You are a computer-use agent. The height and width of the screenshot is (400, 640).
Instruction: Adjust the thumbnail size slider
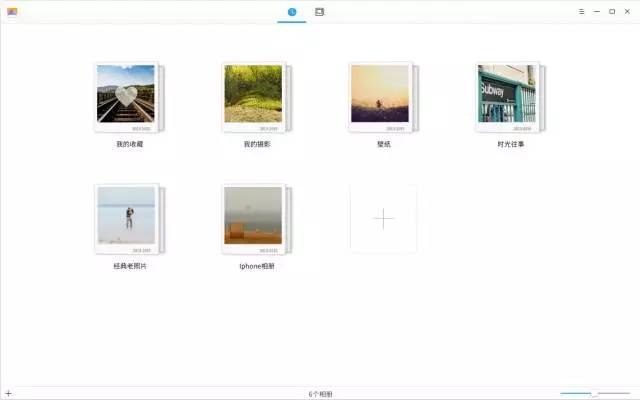(595, 393)
